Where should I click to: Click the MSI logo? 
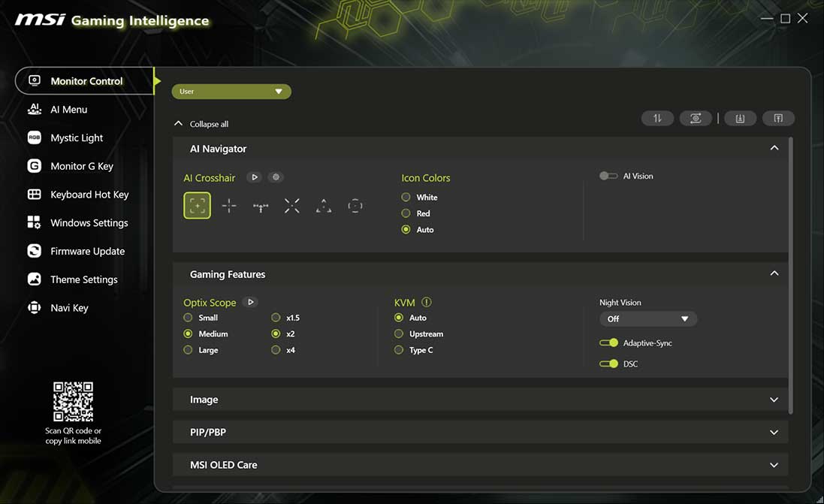[x=41, y=20]
